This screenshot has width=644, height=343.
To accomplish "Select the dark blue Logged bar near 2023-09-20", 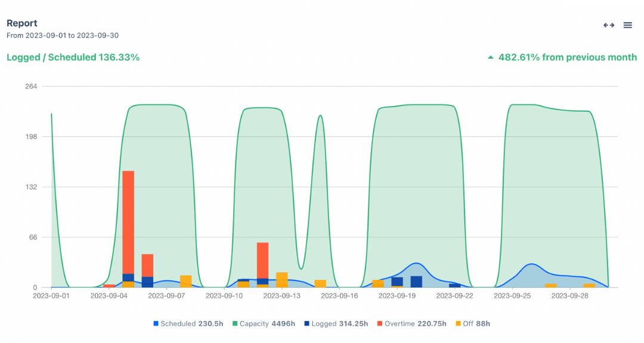I will coord(416,282).
